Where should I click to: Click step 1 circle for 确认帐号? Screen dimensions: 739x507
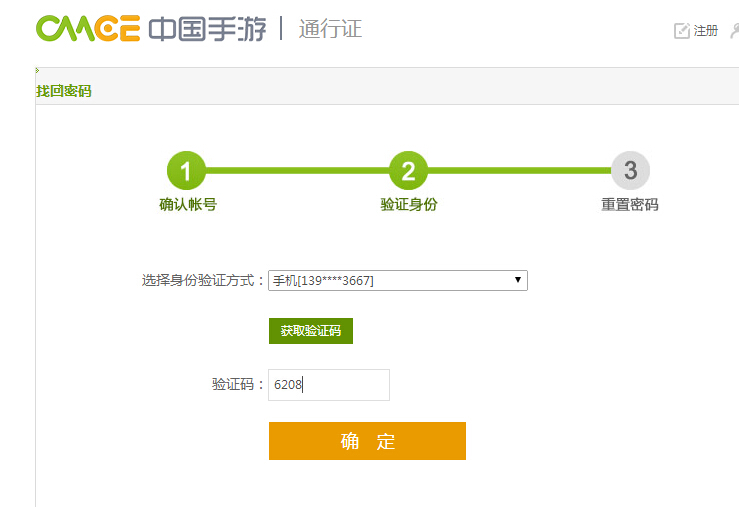pos(186,171)
